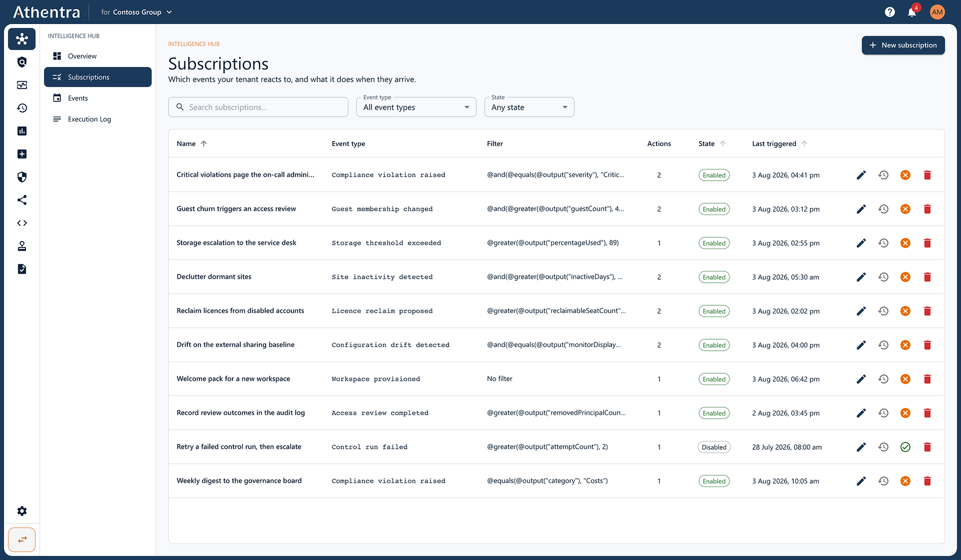Screen dimensions: 961x560
Task: Open the code brackets rail icon
Action: click(22, 223)
